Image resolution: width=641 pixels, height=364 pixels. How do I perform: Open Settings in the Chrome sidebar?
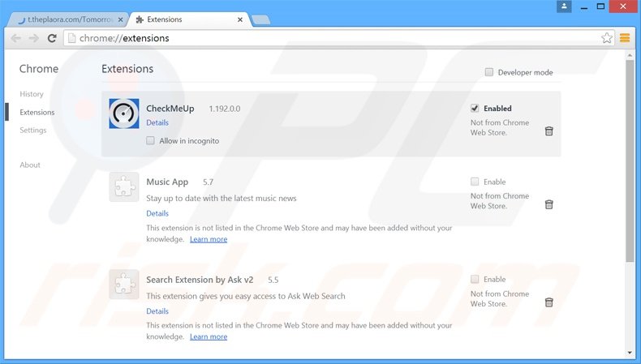(33, 131)
